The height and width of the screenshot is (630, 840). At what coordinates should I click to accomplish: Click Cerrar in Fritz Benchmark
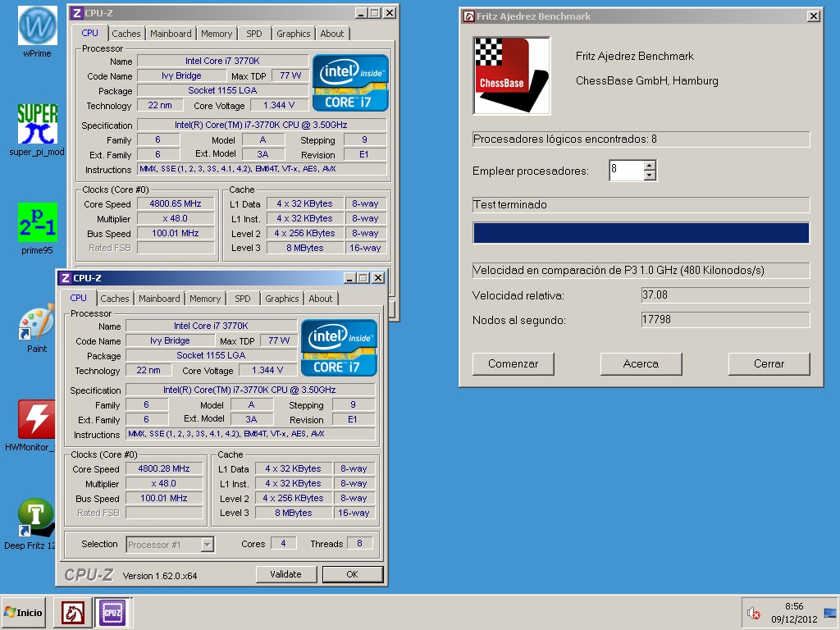click(769, 363)
